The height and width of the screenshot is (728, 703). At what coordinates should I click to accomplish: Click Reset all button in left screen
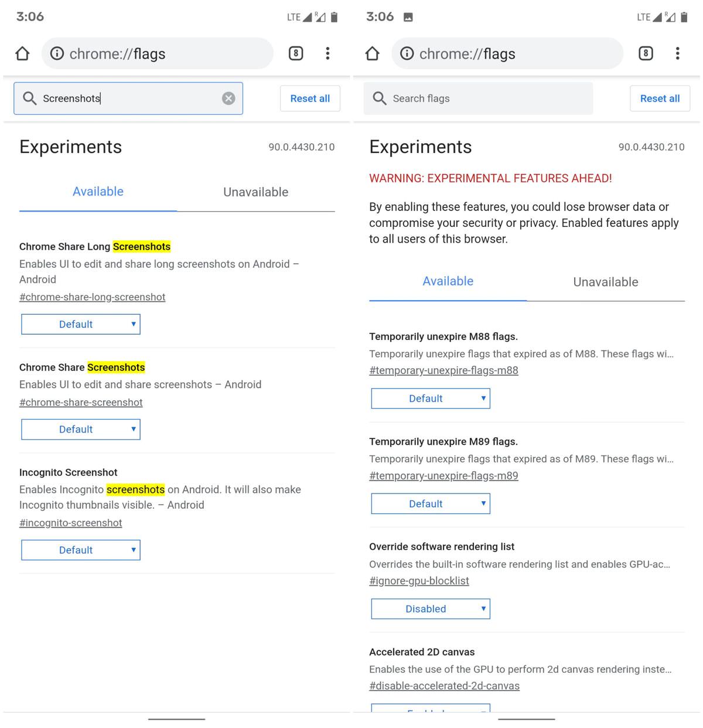(310, 98)
